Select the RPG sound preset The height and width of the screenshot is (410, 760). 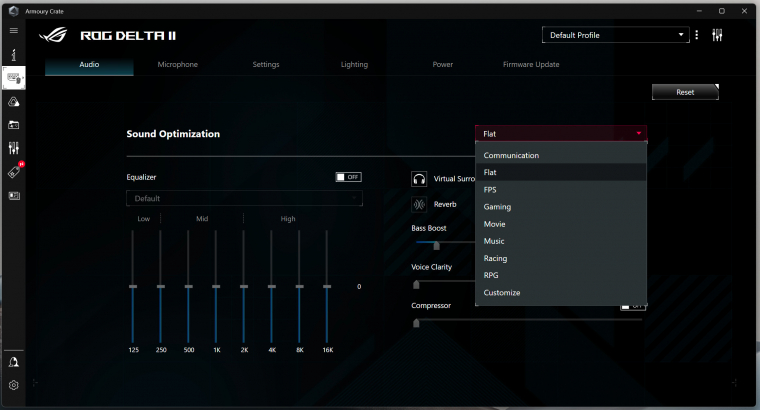[x=561, y=275]
